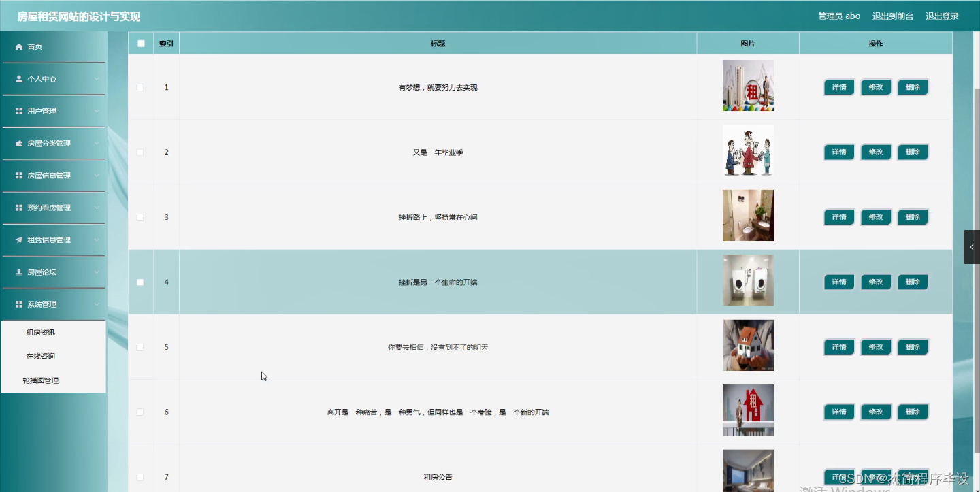980x492 pixels.
Task: Click the grid icon beside 系统管理
Action: pos(18,304)
